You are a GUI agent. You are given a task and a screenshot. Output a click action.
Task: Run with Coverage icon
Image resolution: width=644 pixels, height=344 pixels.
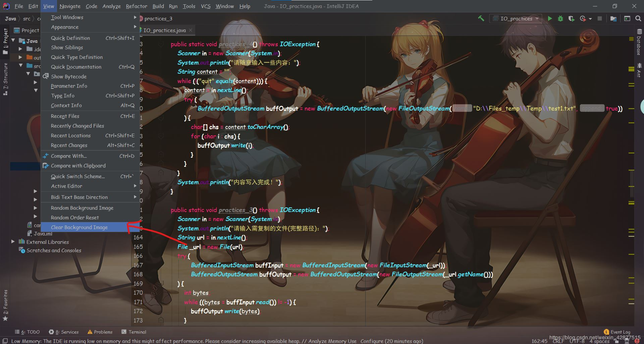click(x=571, y=19)
